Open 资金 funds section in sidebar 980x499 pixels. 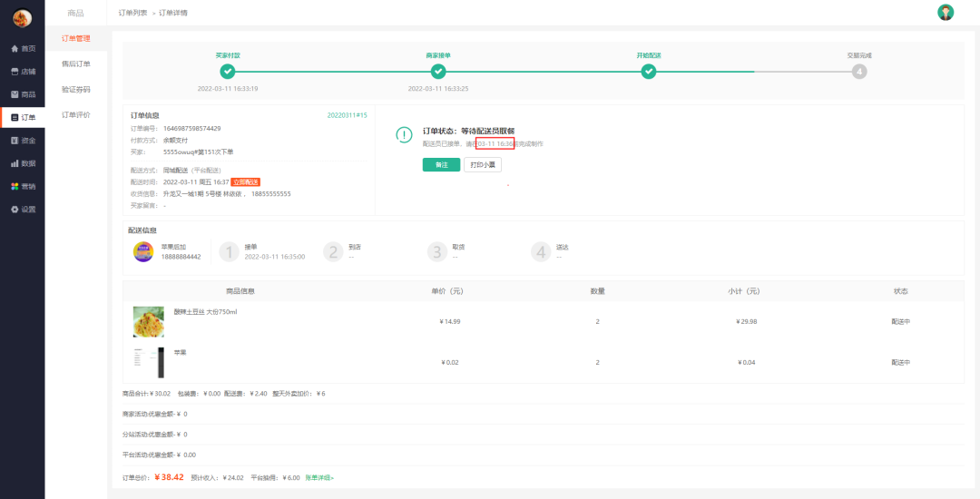coord(23,141)
